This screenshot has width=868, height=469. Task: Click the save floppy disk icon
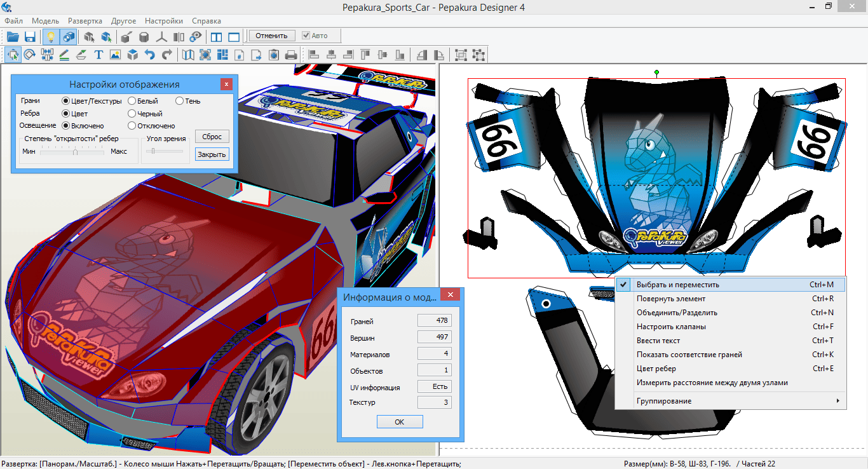point(30,36)
